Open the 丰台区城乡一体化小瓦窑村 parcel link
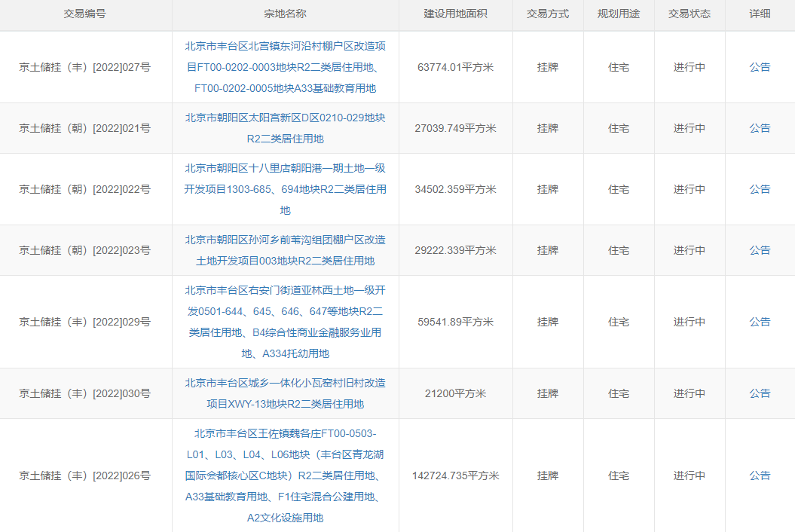Screen dimensions: 795x532 [x=285, y=393]
